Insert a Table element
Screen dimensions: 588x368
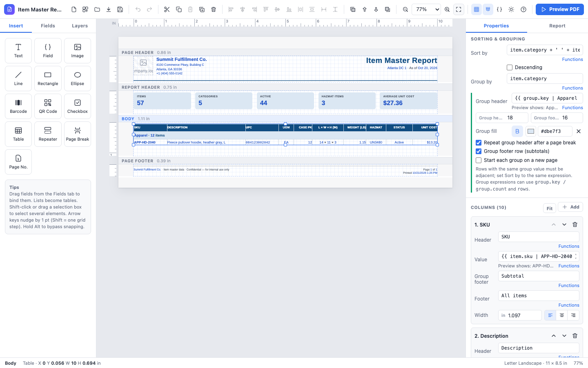click(18, 134)
